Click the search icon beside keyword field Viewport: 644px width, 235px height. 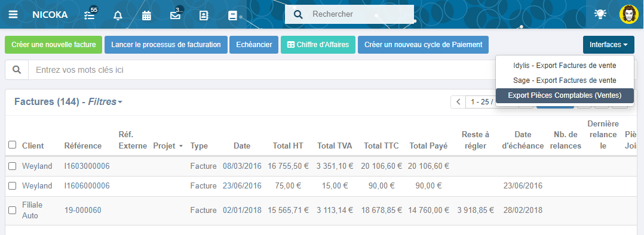click(x=17, y=70)
